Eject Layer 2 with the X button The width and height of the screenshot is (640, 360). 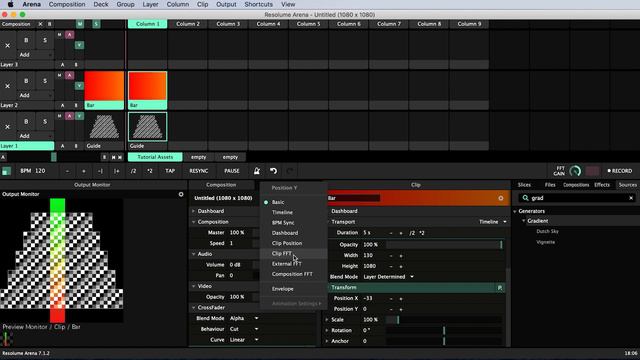(7, 86)
